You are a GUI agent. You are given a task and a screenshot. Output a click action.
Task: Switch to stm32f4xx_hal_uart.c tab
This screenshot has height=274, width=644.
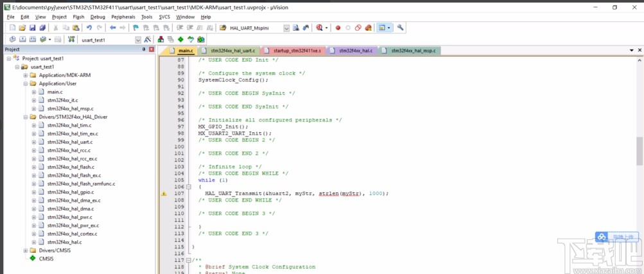(x=229, y=51)
